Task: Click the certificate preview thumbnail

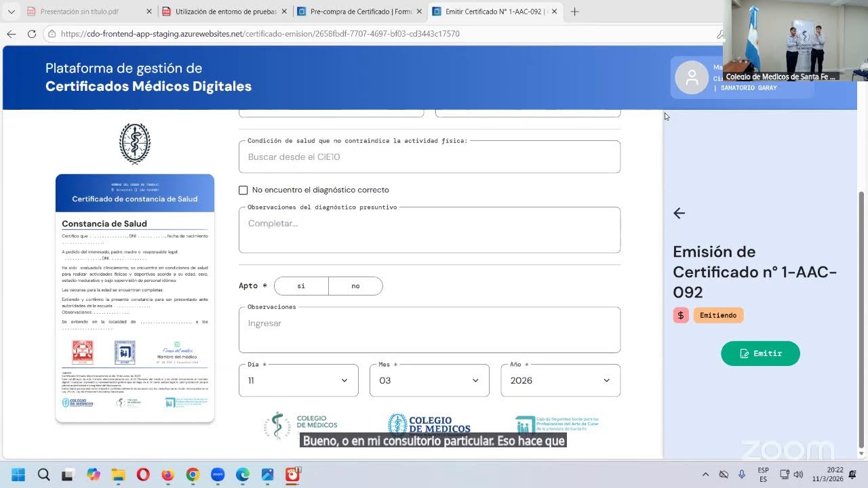Action: click(x=135, y=298)
